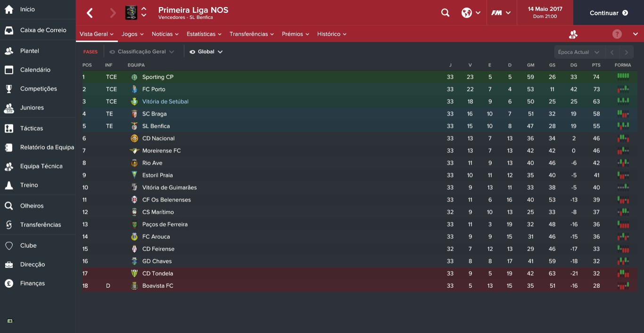
Task: Expand the world globe dropdown
Action: coord(471,13)
